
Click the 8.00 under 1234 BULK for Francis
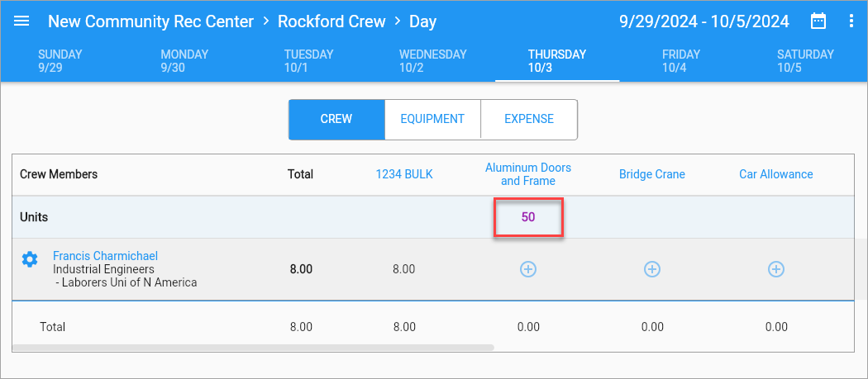pos(404,269)
